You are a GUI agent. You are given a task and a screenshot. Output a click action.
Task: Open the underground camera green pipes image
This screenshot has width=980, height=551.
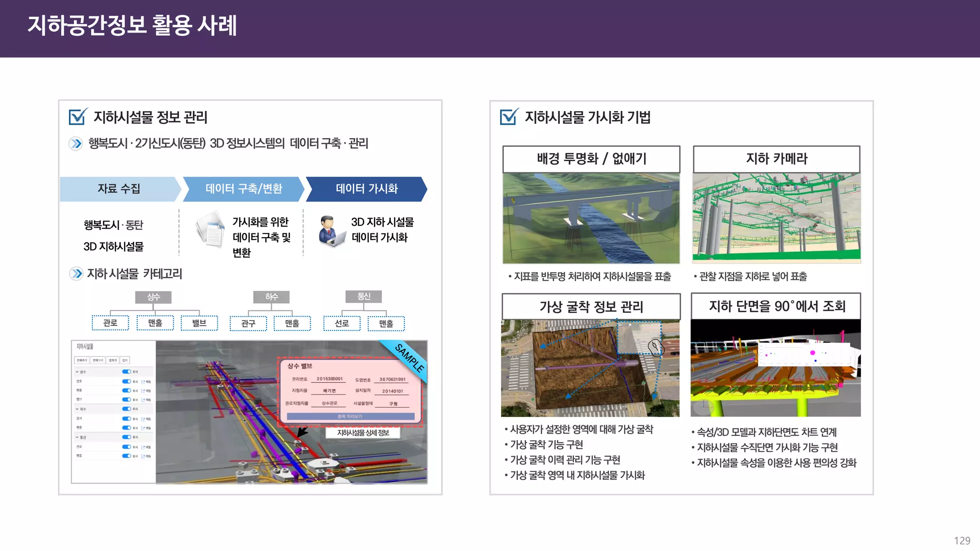pos(777,218)
